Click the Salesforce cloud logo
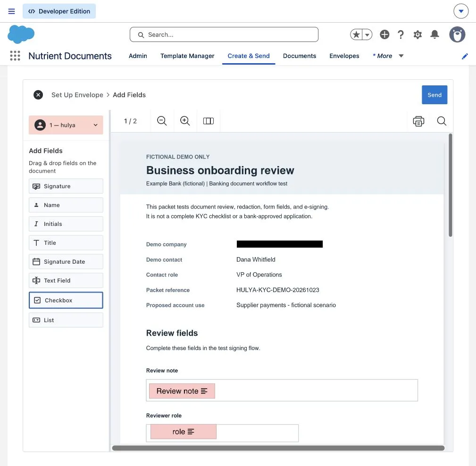Image resolution: width=476 pixels, height=466 pixels. [21, 34]
